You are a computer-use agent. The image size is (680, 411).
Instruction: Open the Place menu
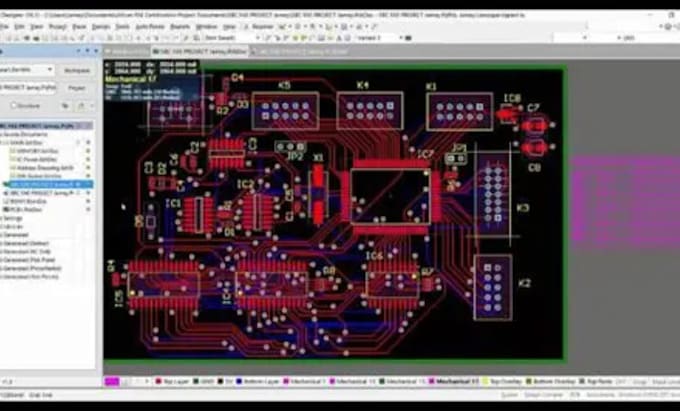click(79, 27)
